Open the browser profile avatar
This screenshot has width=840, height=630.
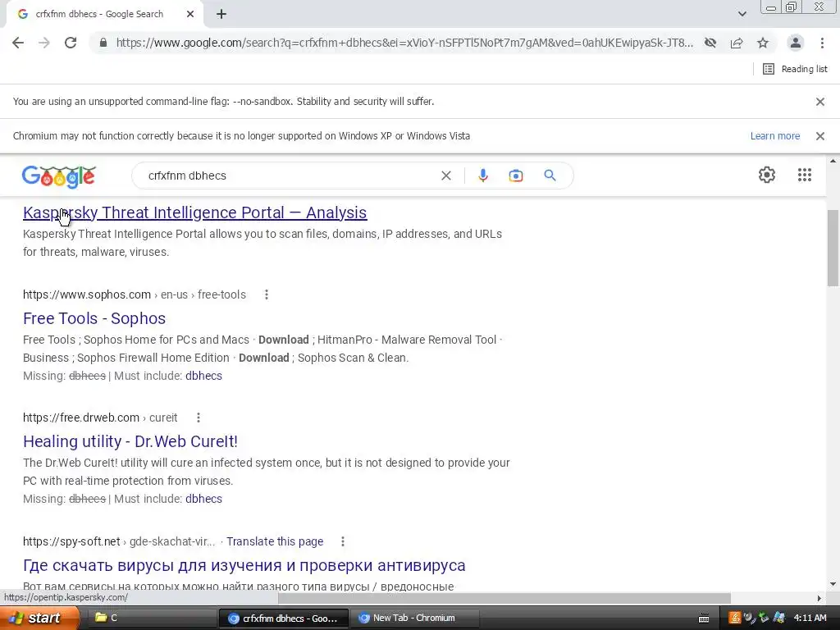click(x=796, y=43)
